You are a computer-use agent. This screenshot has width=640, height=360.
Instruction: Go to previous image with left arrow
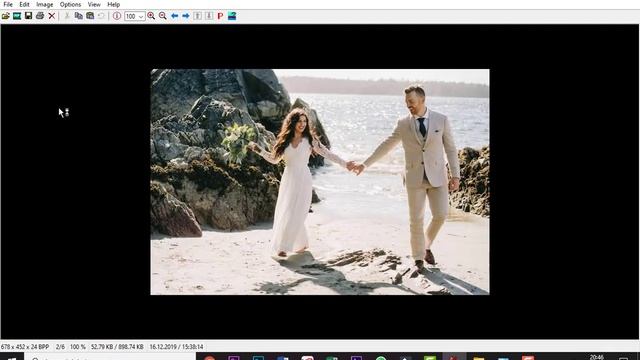pyautogui.click(x=174, y=16)
